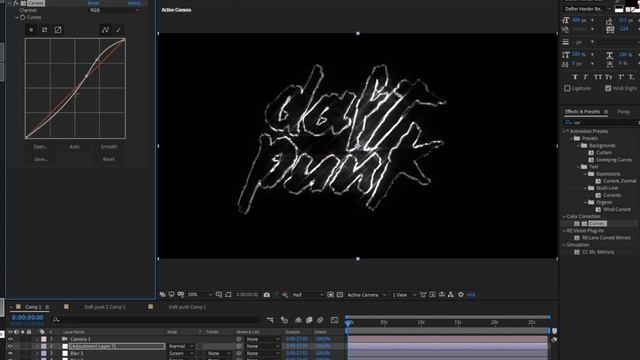Image resolution: width=640 pixels, height=360 pixels.
Task: Open the Channel RGB dropdown
Action: [115, 10]
